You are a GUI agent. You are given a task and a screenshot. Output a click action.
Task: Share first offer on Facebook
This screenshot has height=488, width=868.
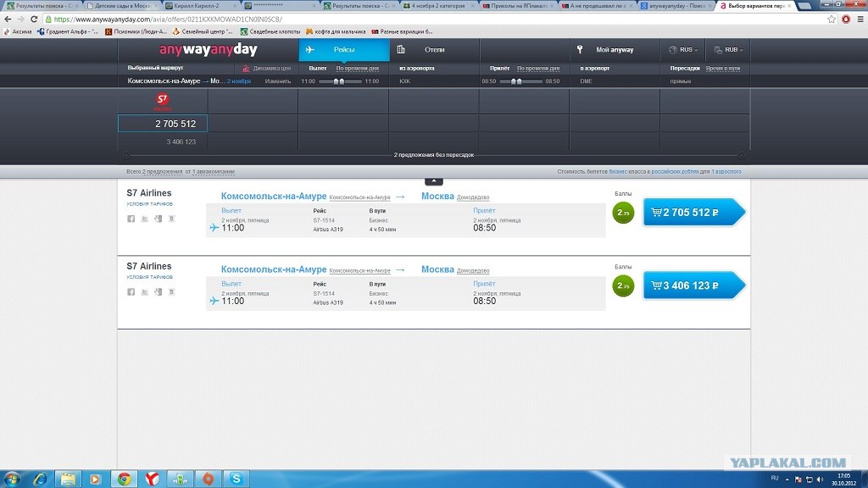(131, 219)
